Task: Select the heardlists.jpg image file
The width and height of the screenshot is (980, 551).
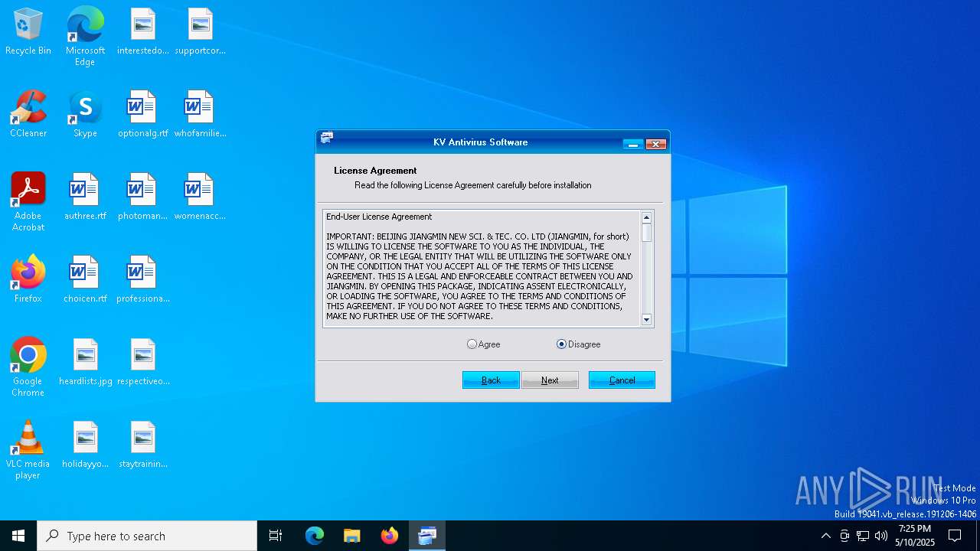Action: (85, 363)
